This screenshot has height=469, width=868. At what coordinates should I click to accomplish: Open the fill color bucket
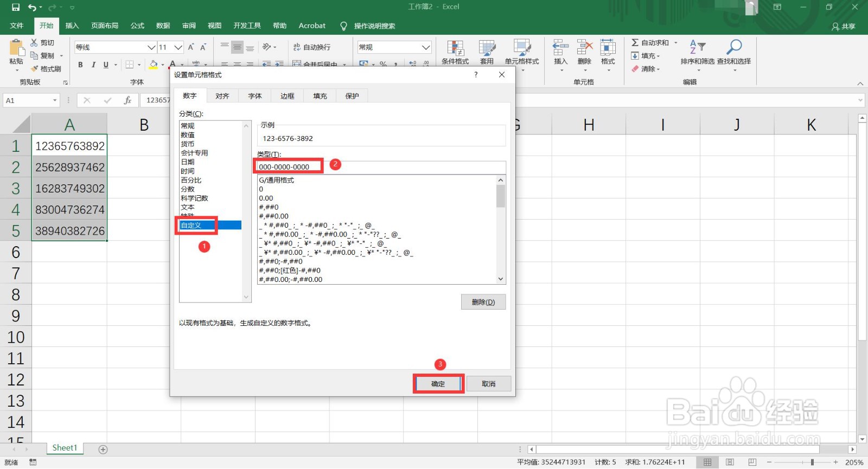[154, 65]
